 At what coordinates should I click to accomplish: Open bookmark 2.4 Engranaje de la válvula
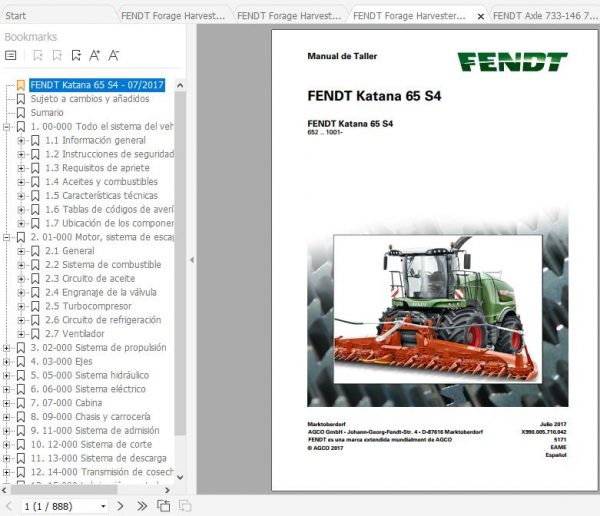pos(101,292)
